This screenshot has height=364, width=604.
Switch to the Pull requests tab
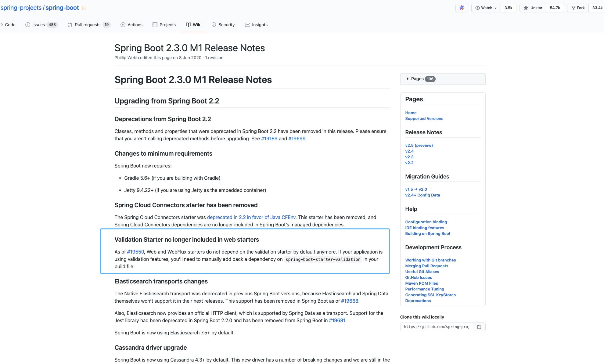[x=88, y=25]
